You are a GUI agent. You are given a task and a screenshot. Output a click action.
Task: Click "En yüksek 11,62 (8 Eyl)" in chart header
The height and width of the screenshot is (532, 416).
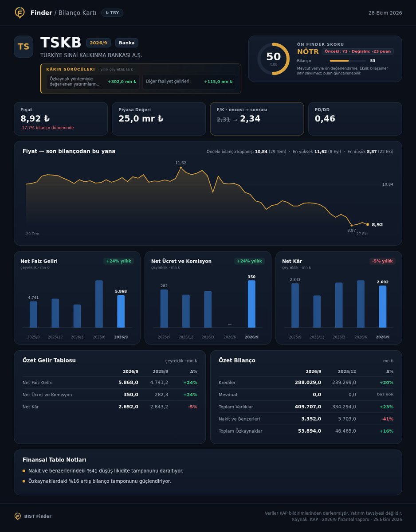(317, 152)
